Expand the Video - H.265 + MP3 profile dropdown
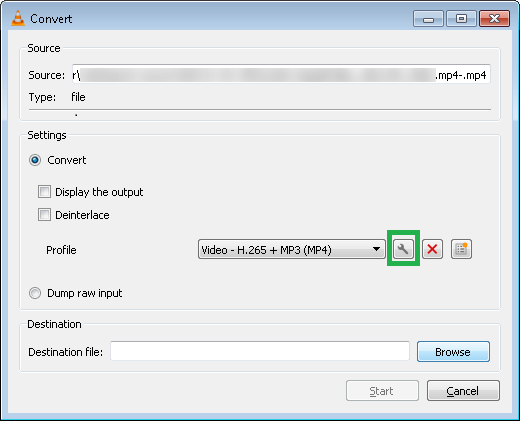This screenshot has height=421, width=520. point(292,249)
